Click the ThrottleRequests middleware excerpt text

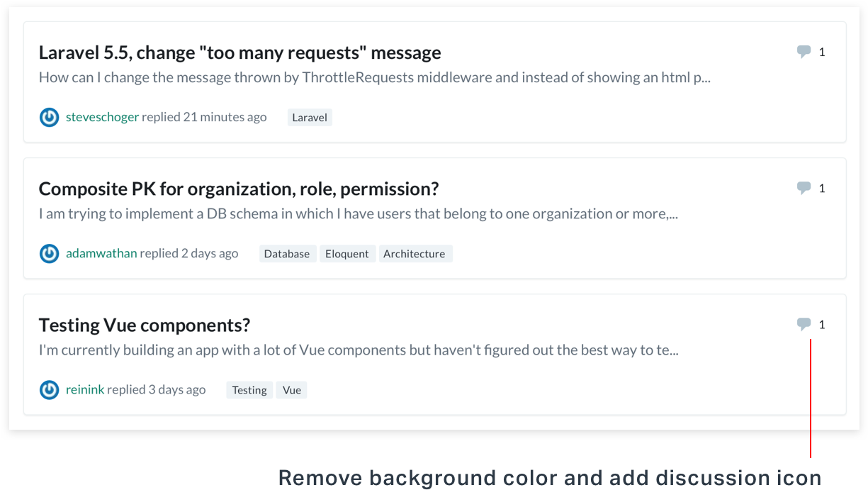coord(375,77)
